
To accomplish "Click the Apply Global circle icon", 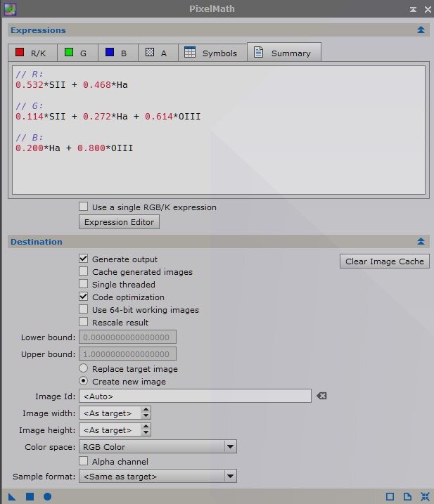I will click(x=48, y=496).
